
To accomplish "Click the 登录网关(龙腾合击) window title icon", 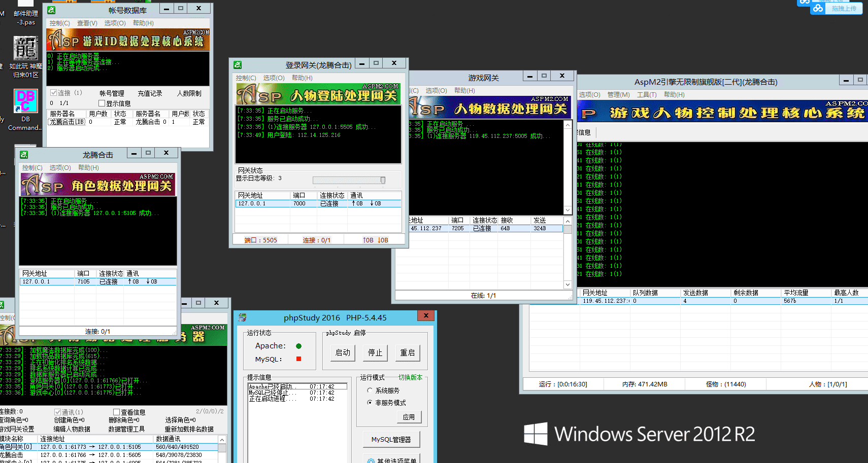I will 238,65.
